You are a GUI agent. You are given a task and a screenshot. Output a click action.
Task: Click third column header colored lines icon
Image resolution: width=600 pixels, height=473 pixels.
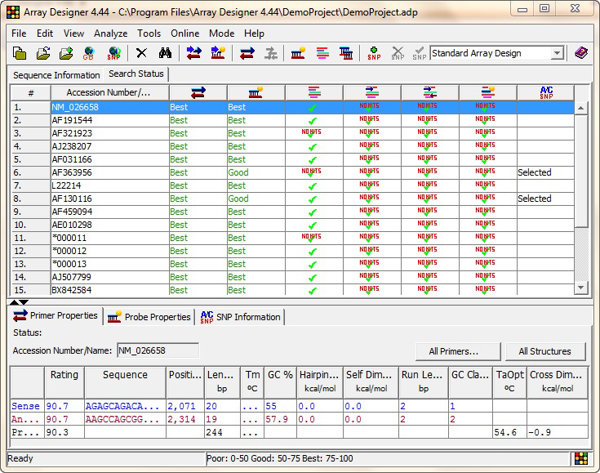pos(314,92)
